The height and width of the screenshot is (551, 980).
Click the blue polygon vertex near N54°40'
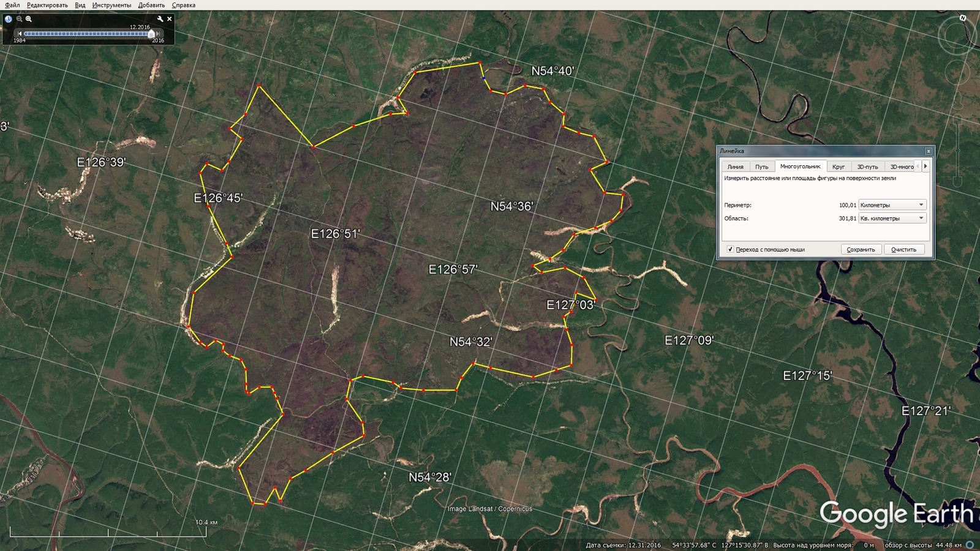(x=484, y=78)
